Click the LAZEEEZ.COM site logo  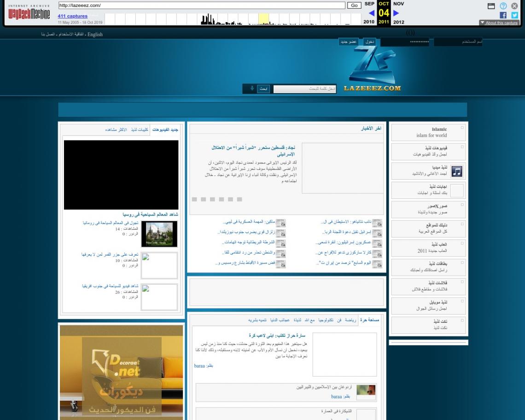372,69
